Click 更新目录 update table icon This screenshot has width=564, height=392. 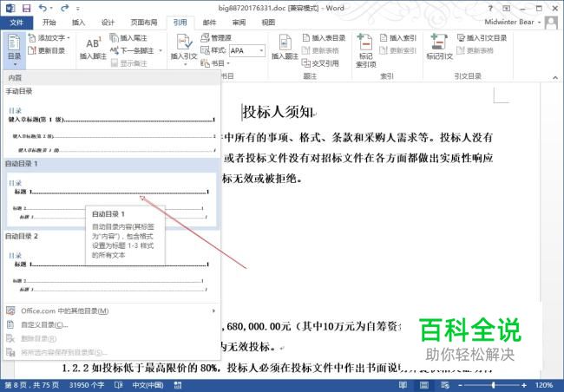[x=32, y=50]
